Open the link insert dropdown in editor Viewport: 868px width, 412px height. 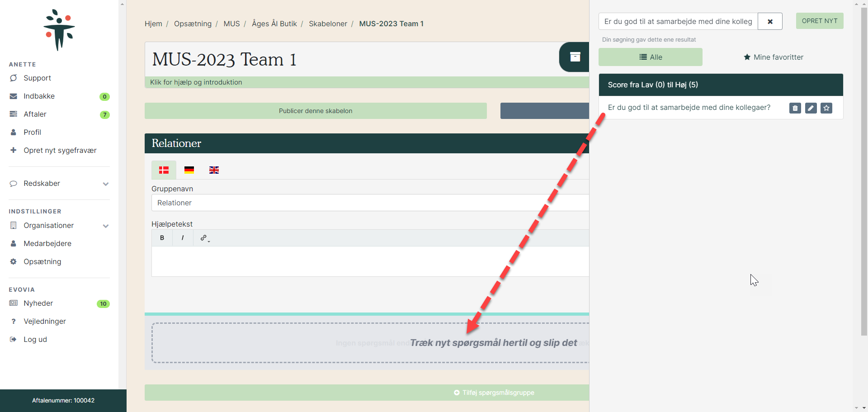[x=205, y=238]
